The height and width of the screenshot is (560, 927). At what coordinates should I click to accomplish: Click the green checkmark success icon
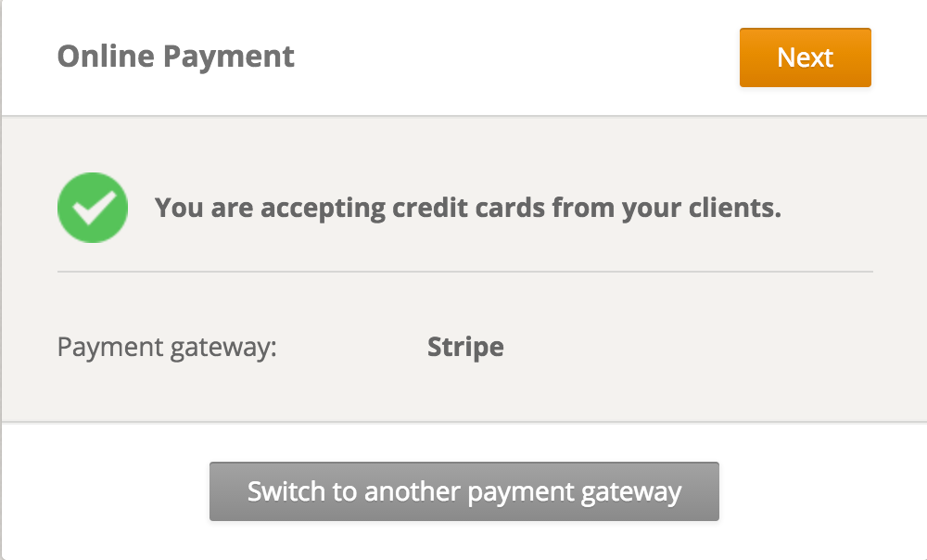(x=93, y=208)
